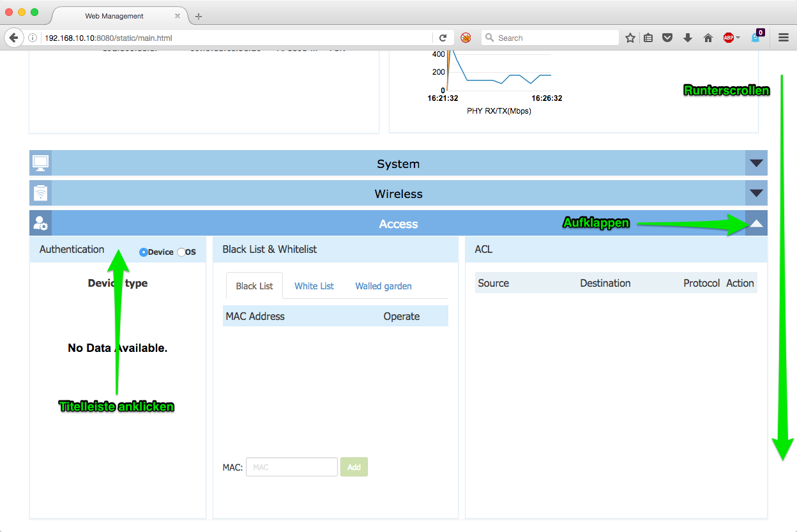Image resolution: width=797 pixels, height=532 pixels.
Task: Open the Firefox downloads arrow icon
Action: tap(688, 38)
